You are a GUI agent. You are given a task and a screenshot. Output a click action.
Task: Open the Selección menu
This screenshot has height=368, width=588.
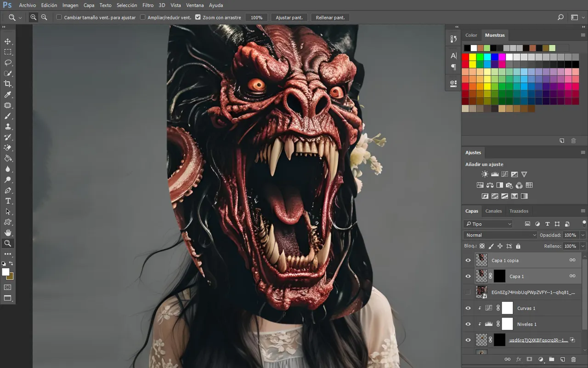coord(127,5)
